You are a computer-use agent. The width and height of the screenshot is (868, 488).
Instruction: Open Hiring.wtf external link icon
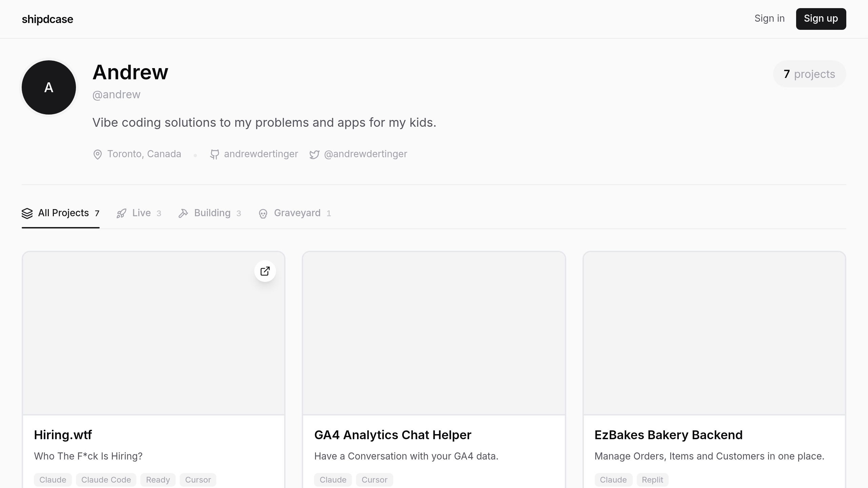click(x=265, y=271)
